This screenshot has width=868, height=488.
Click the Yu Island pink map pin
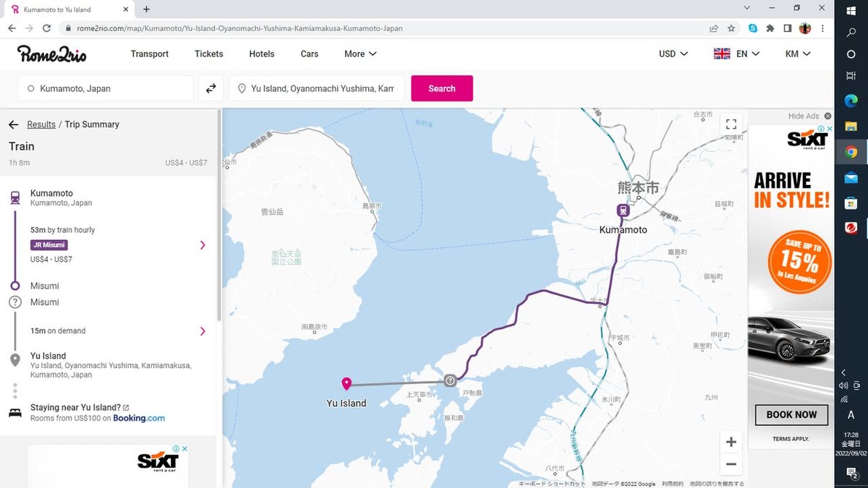(346, 383)
